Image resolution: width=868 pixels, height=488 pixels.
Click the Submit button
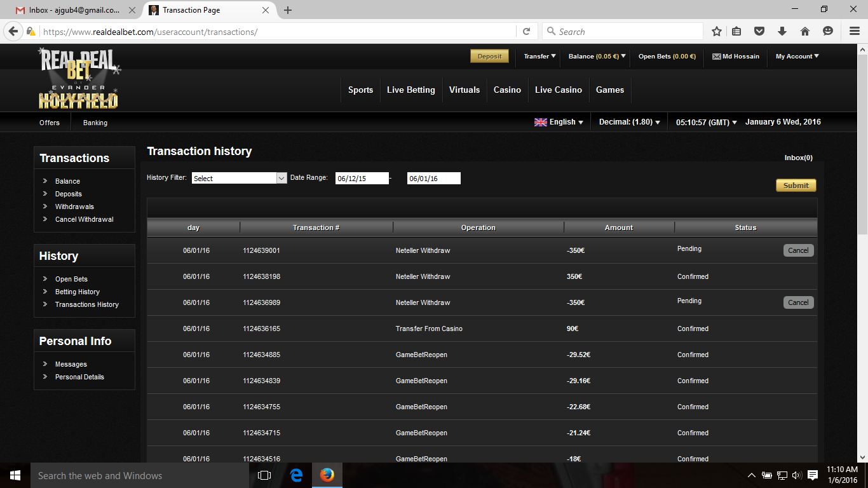796,186
